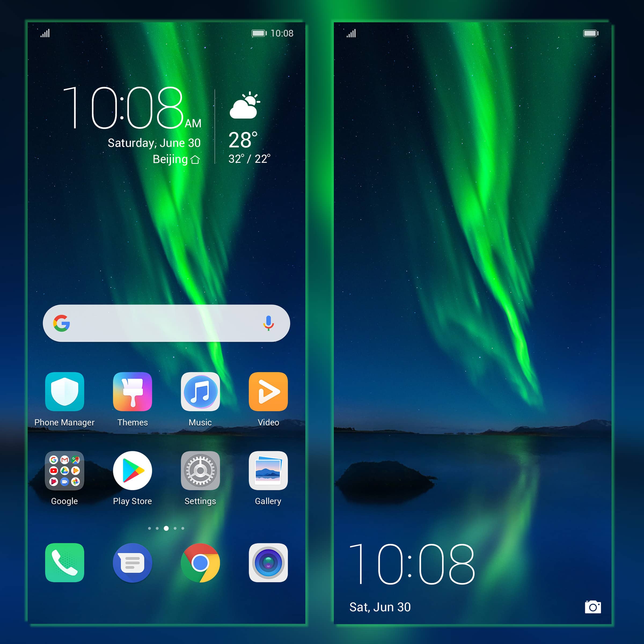Tap the Google Search bar
The image size is (644, 644).
click(166, 325)
